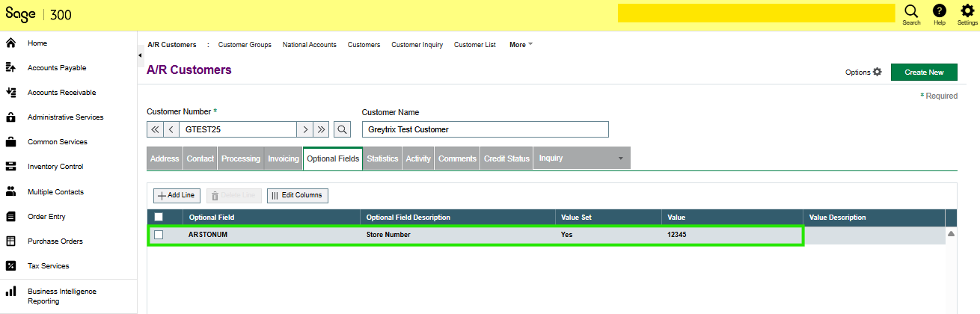The width and height of the screenshot is (980, 314).
Task: Click the Add Line button
Action: pos(177,195)
